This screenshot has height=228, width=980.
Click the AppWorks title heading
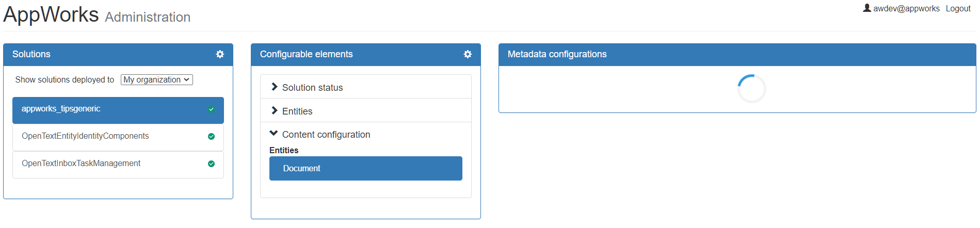pyautogui.click(x=51, y=14)
